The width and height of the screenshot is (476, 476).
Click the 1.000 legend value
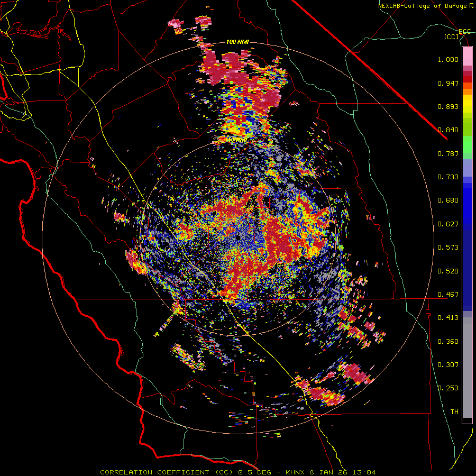(448, 59)
